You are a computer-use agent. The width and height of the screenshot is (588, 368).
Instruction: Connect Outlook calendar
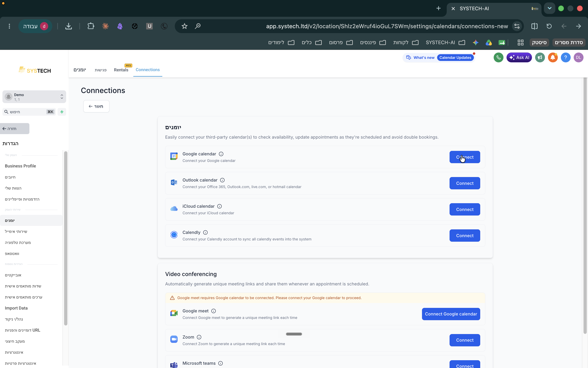[x=464, y=183]
